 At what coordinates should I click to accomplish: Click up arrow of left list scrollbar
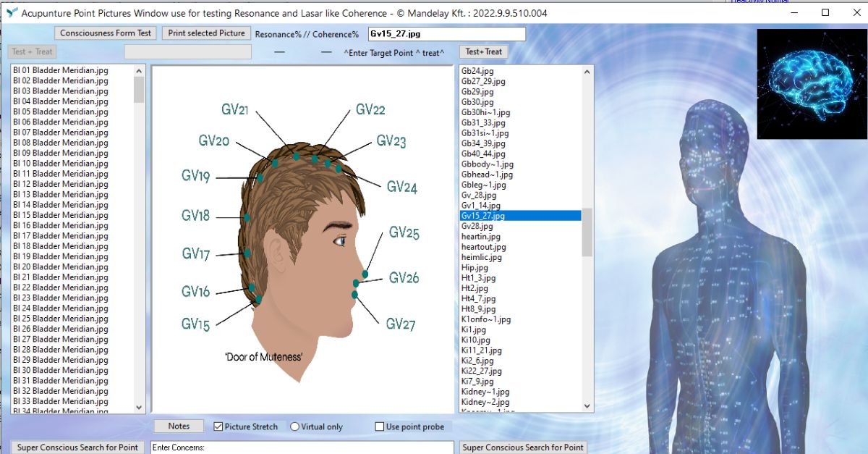pyautogui.click(x=140, y=71)
